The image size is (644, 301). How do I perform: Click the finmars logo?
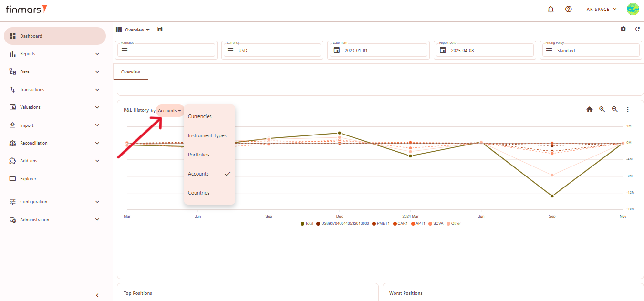pyautogui.click(x=26, y=9)
